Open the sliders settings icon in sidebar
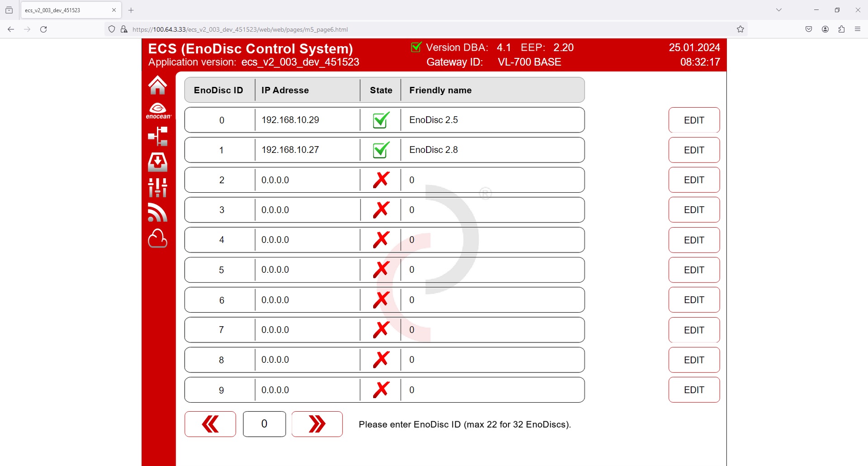 coord(157,187)
